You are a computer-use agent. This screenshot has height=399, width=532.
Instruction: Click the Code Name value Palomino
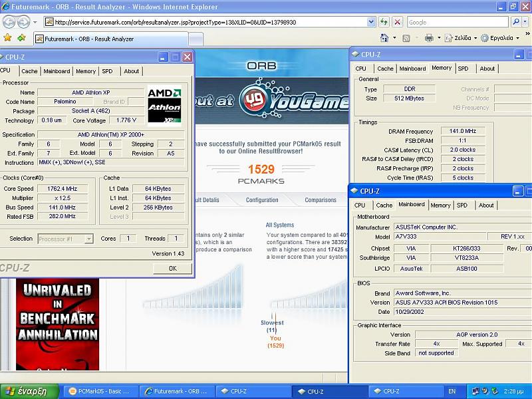click(65, 102)
